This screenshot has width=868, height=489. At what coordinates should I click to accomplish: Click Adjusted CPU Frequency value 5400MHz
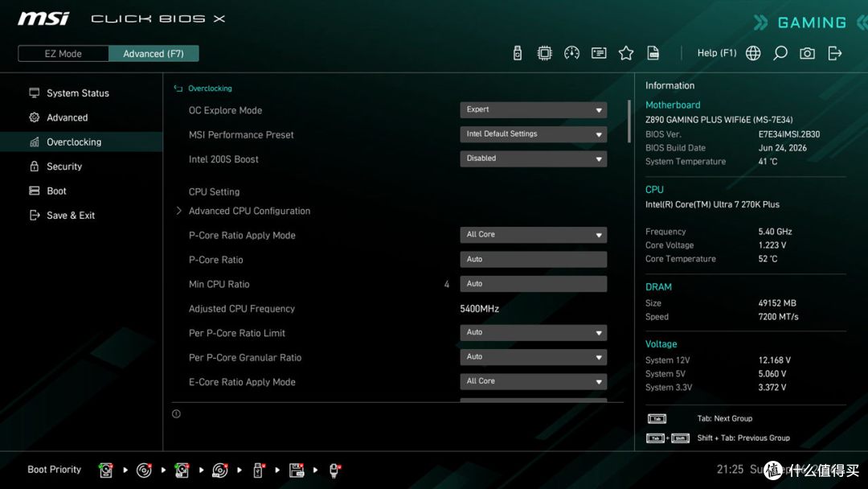pyautogui.click(x=479, y=309)
